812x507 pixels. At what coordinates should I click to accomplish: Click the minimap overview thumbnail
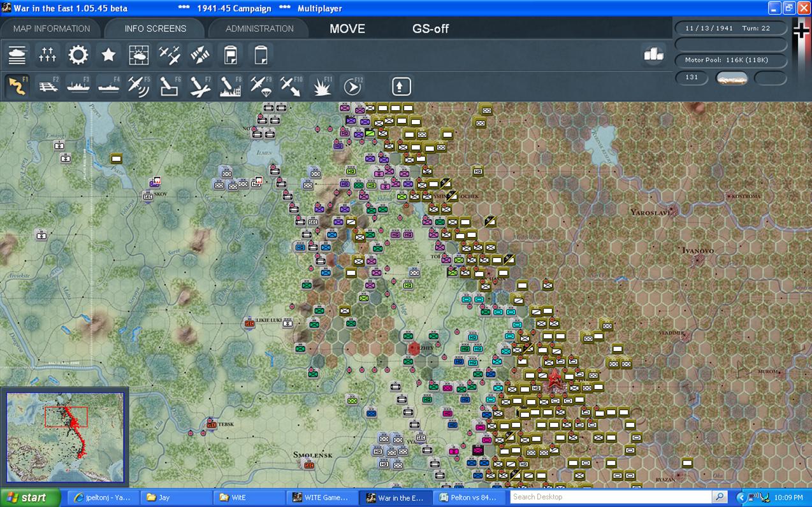[65, 438]
